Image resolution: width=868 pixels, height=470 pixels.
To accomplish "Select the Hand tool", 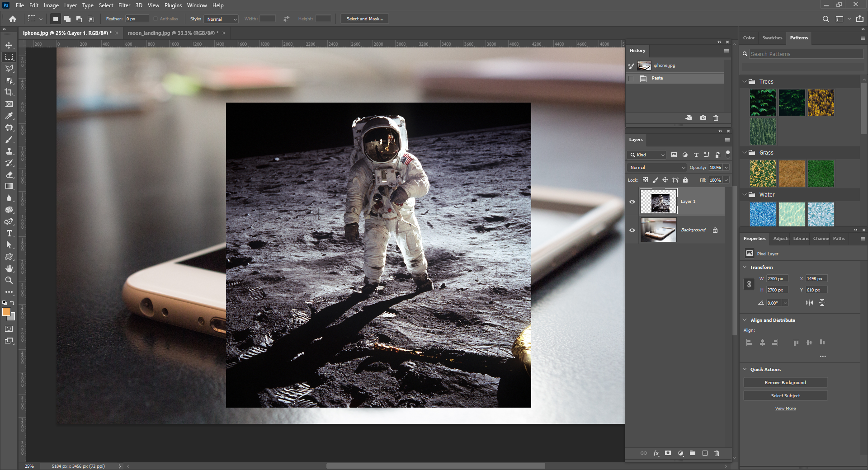I will point(9,268).
